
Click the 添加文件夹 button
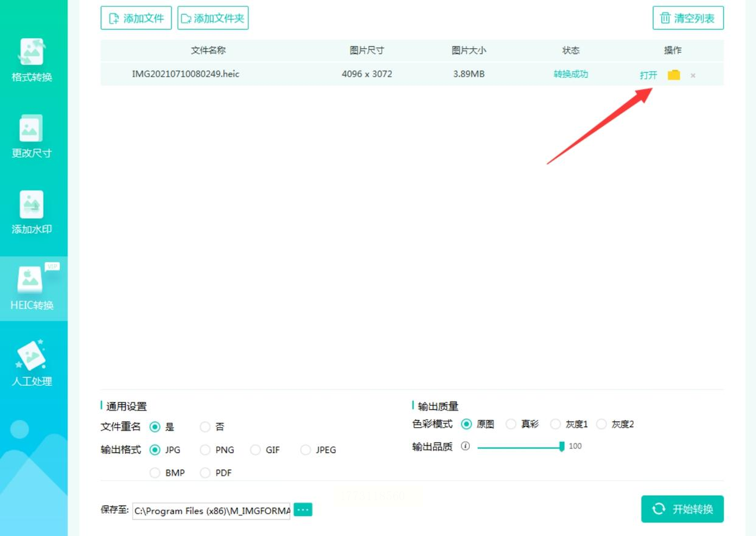[213, 18]
